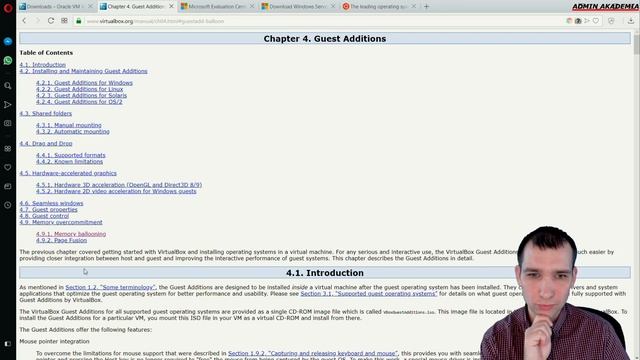Follow Section 3.1 Supported guest operating systems

[369, 293]
